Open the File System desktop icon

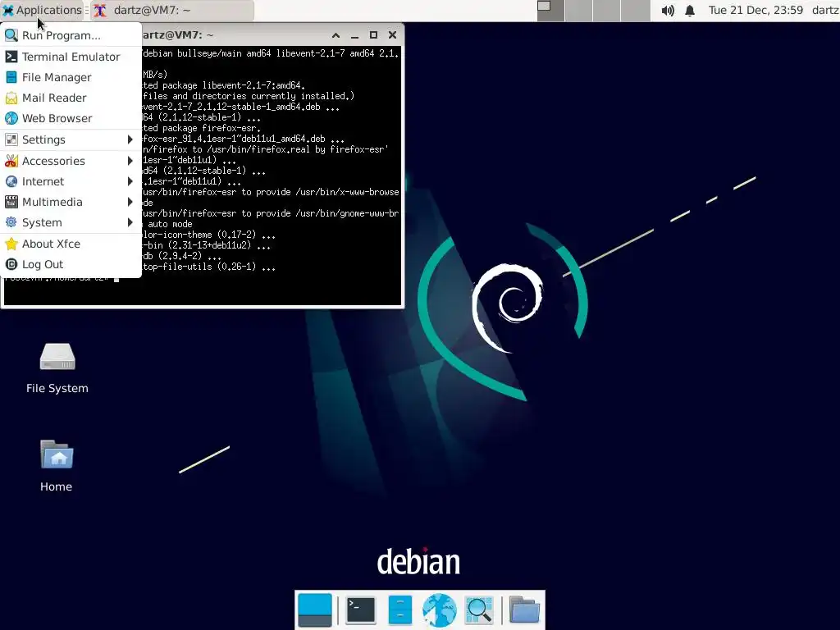pos(57,368)
